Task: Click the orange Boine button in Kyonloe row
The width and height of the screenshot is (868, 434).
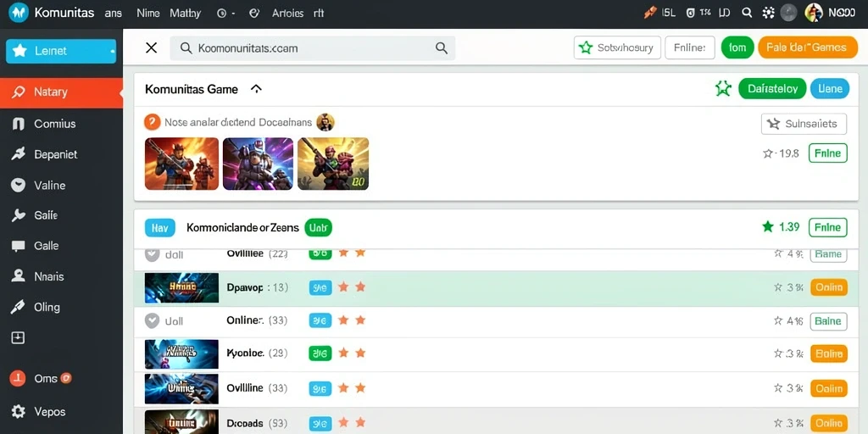Action: 829,353
